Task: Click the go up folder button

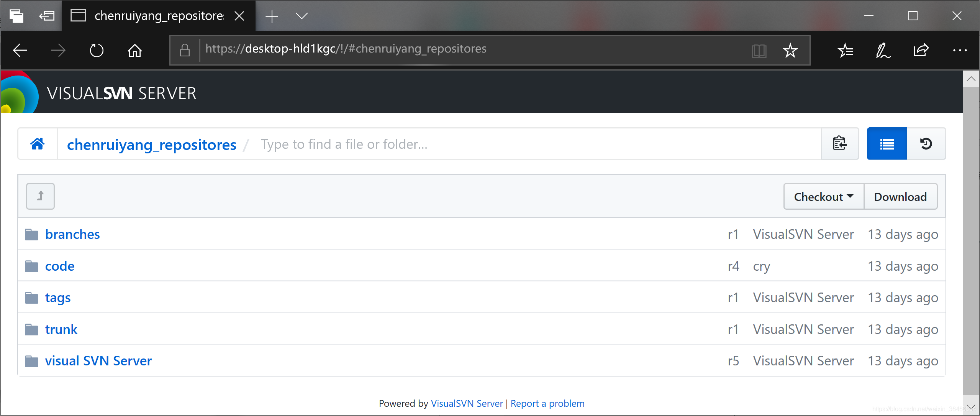Action: click(40, 196)
